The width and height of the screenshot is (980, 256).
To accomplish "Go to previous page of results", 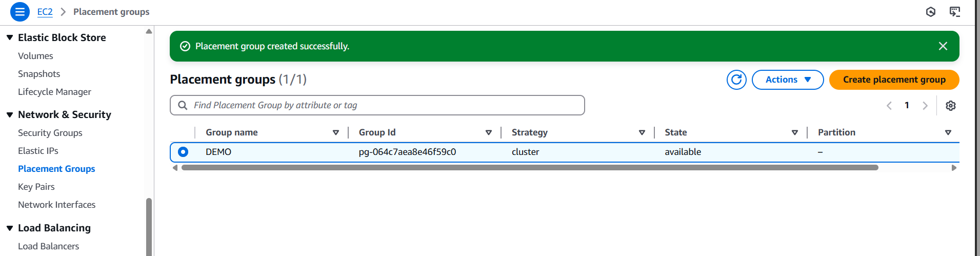I will (889, 105).
